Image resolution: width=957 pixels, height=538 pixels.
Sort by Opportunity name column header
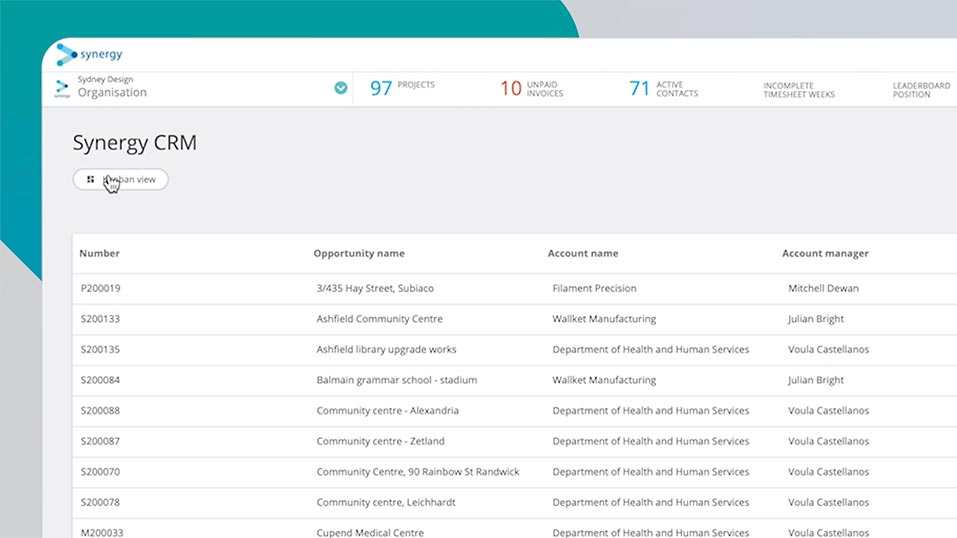pyautogui.click(x=359, y=253)
